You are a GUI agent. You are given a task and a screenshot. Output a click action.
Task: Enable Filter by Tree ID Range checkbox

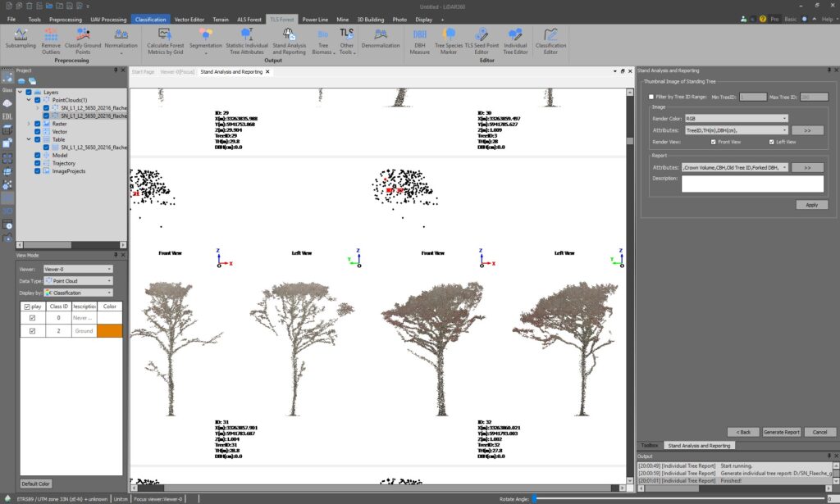[x=651, y=97]
